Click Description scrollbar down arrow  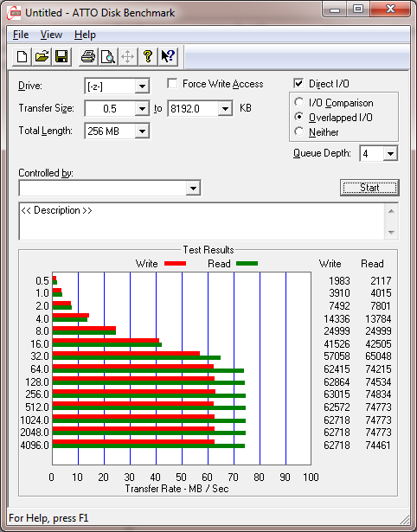[x=391, y=233]
